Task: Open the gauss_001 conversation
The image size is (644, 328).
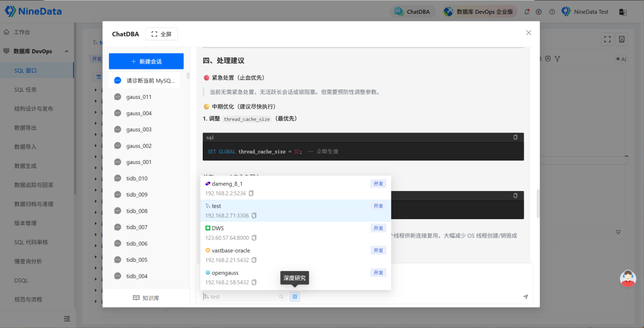Action: (x=145, y=162)
